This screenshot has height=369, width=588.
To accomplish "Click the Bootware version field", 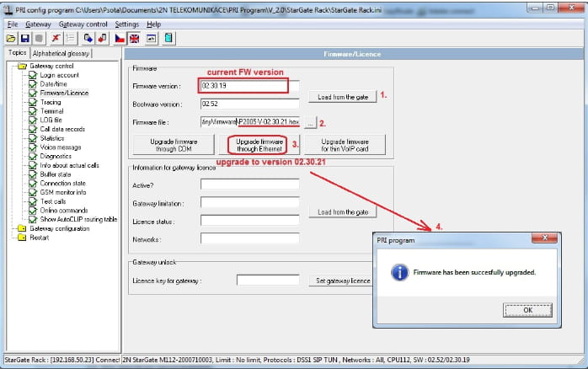I will (249, 104).
